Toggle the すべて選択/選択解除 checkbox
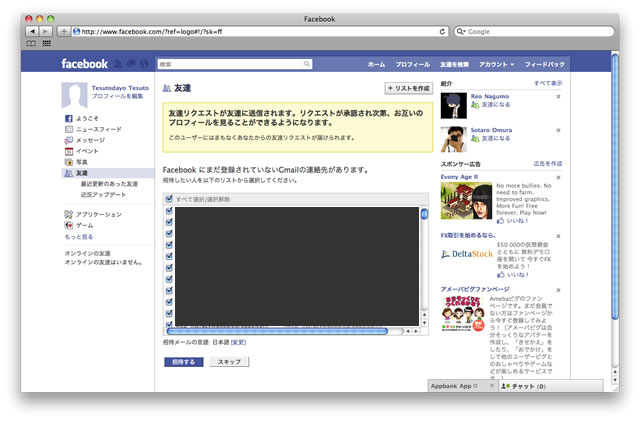640x421 pixels. pos(169,199)
